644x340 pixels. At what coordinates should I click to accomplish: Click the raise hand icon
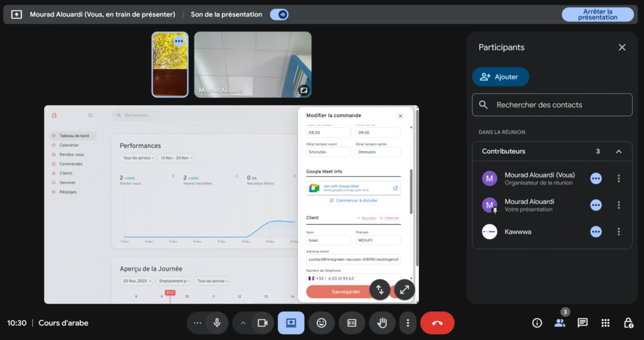(x=382, y=323)
